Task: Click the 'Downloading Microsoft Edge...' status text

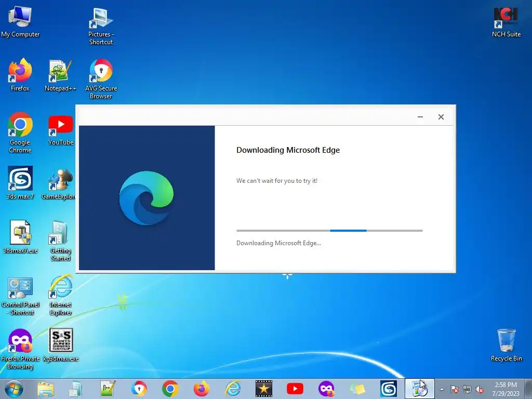Action: pos(278,243)
